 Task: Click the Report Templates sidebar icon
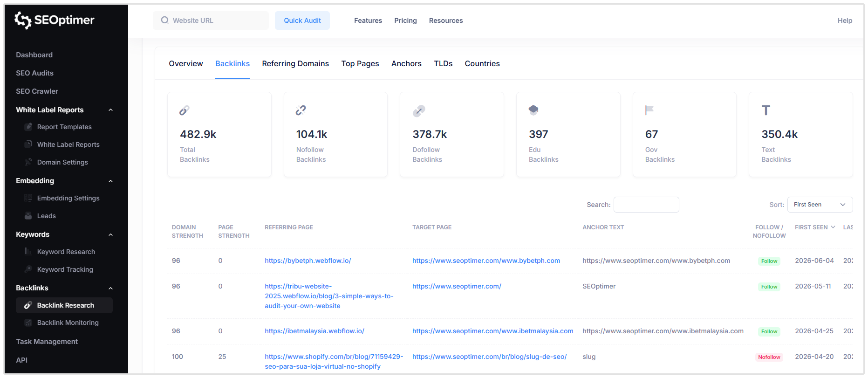tap(28, 127)
